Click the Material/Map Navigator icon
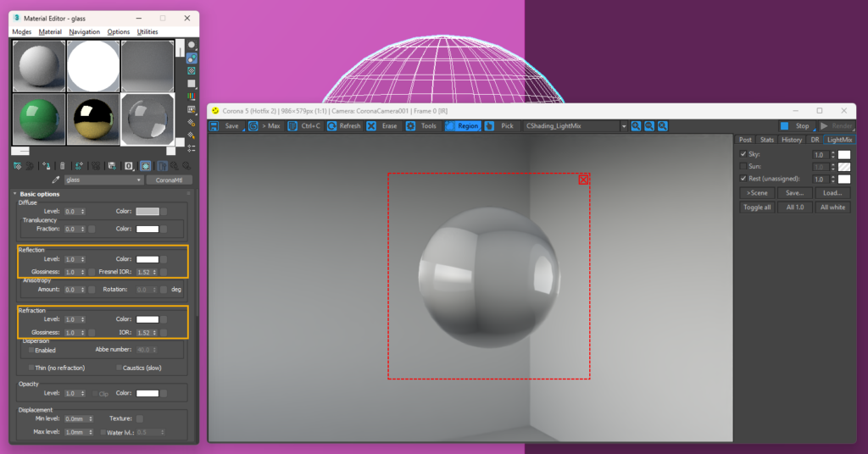The height and width of the screenshot is (454, 868). 192,147
